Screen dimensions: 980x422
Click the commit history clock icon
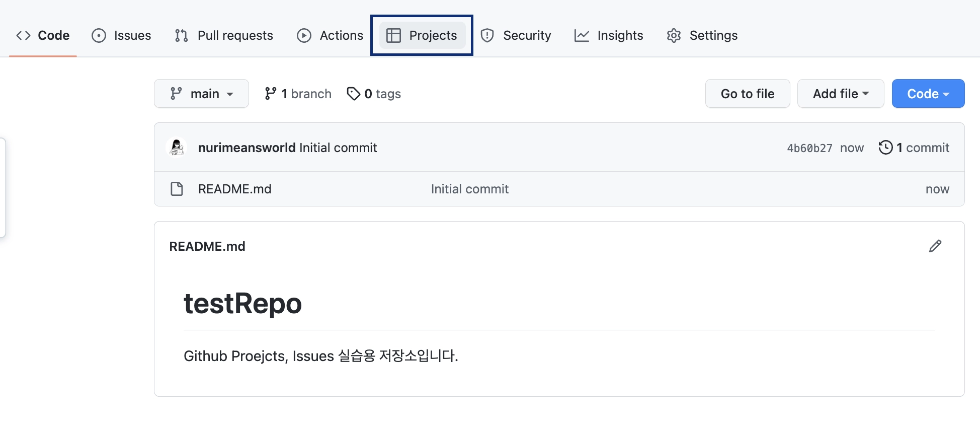(885, 148)
